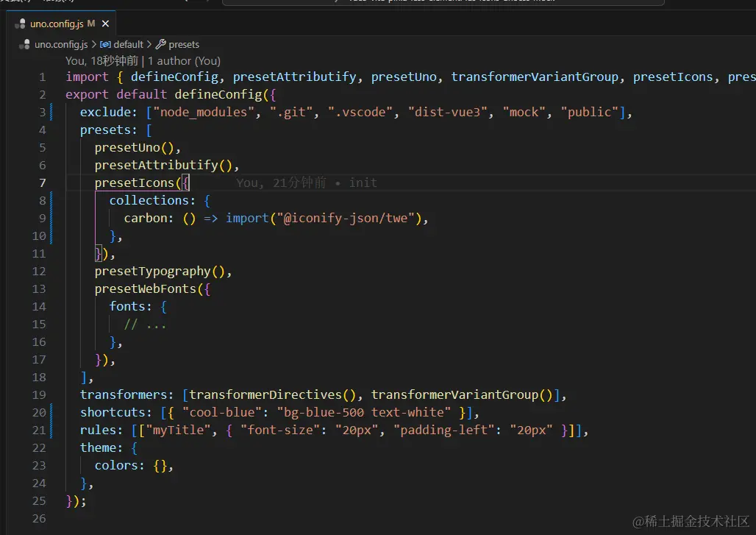Viewport: 756px width, 535px height.
Task: Open the uno.config.js breadcrumb item
Action: (61, 44)
